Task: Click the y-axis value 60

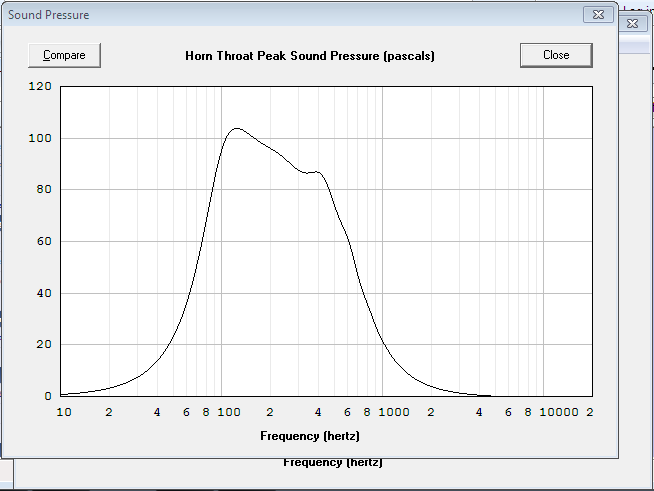Action: click(x=44, y=241)
